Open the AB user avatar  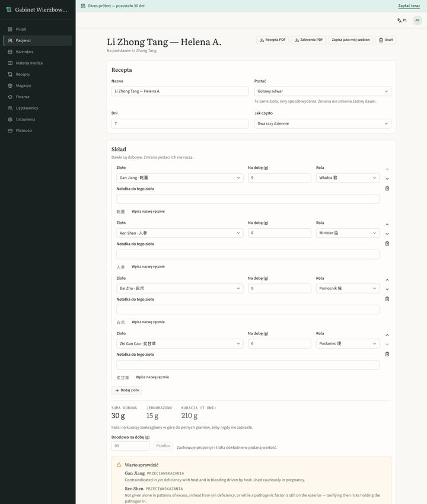[x=418, y=20]
